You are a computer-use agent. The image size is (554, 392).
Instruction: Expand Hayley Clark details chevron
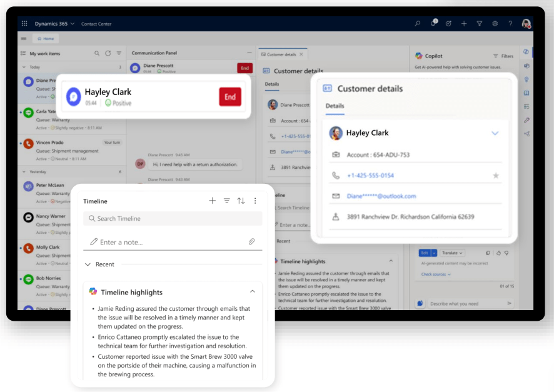click(495, 133)
